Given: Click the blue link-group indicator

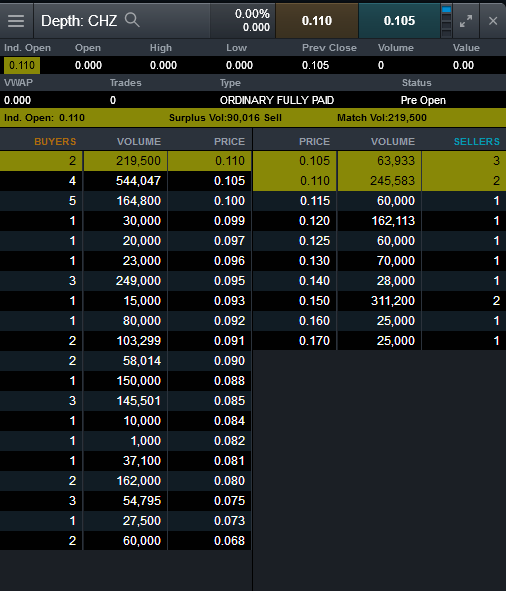Looking at the screenshot, I should [x=446, y=10].
